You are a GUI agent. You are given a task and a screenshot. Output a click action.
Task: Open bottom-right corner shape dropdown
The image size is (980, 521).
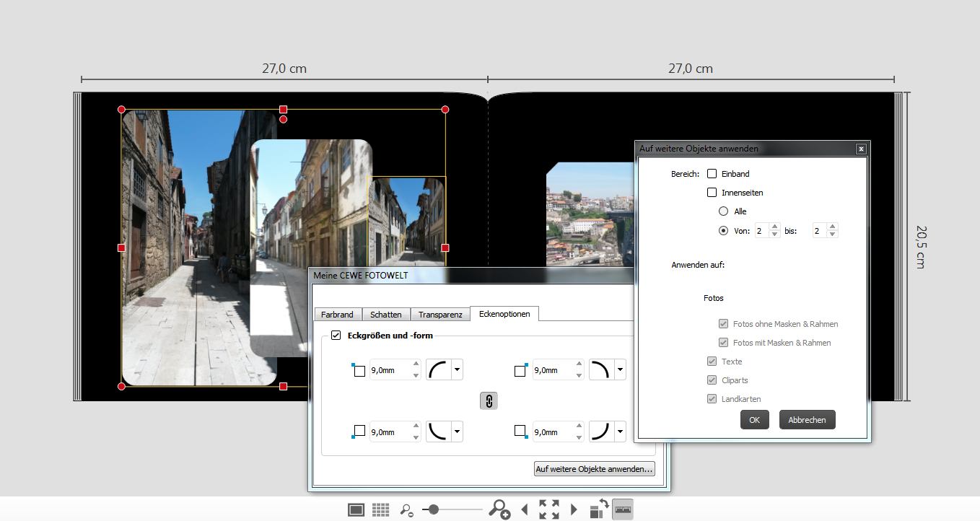[x=620, y=432]
